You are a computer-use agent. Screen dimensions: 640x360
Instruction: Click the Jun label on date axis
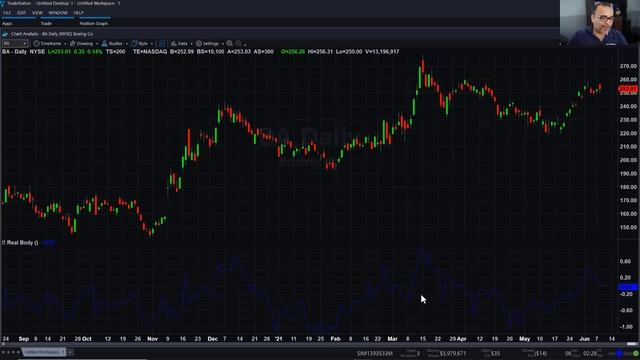coord(584,339)
